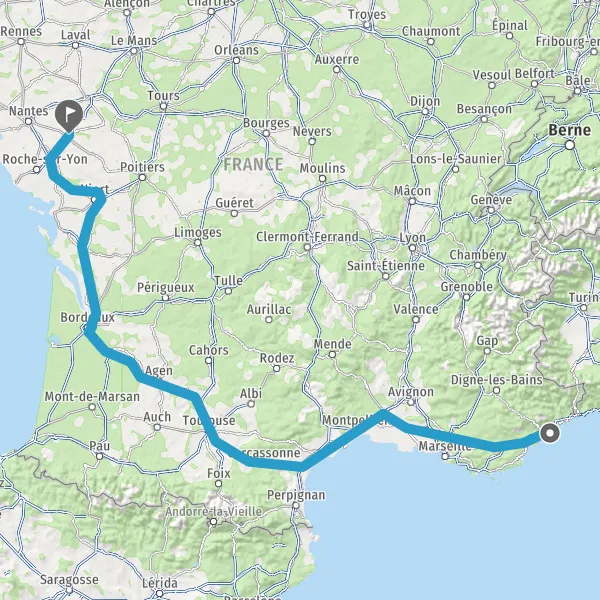The width and height of the screenshot is (600, 600).
Task: Click the Bourges city label
Action: [266, 123]
